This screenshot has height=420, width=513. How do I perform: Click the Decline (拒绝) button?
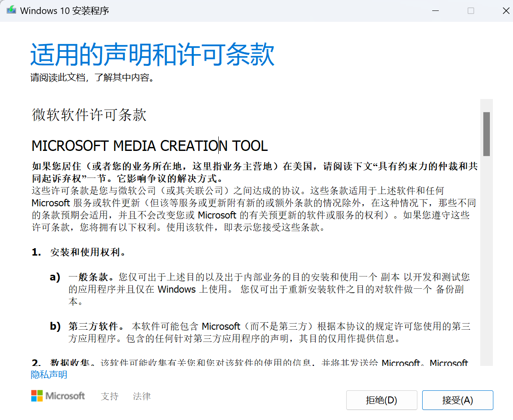[382, 400]
